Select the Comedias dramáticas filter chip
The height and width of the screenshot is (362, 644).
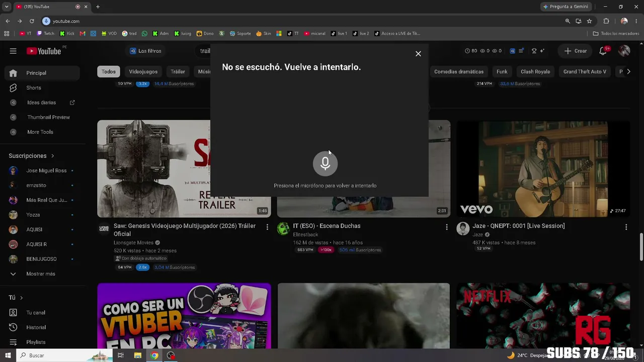pos(459,71)
